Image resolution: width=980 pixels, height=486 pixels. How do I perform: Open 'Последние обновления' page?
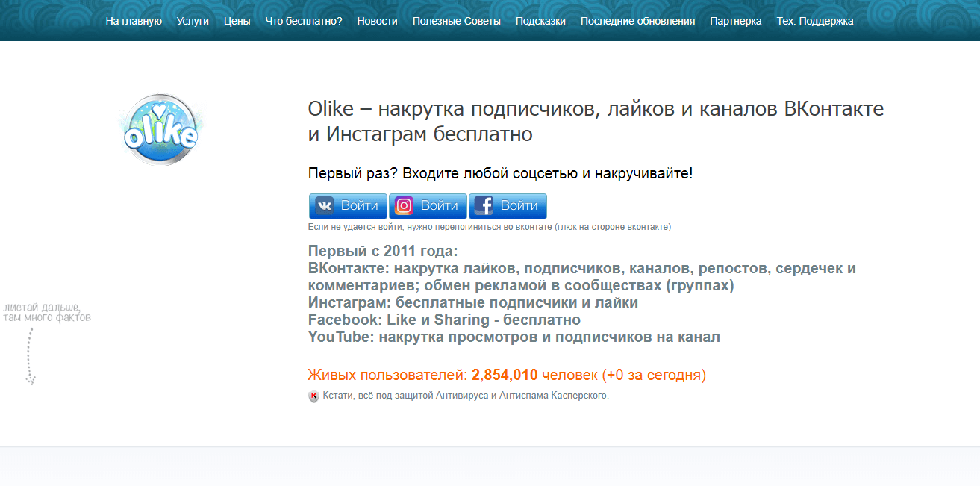638,21
